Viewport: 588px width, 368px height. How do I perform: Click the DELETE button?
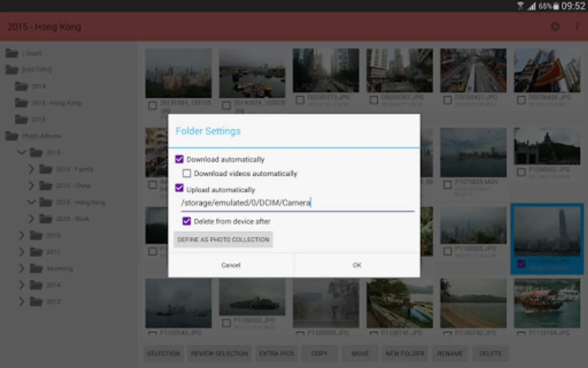click(490, 353)
